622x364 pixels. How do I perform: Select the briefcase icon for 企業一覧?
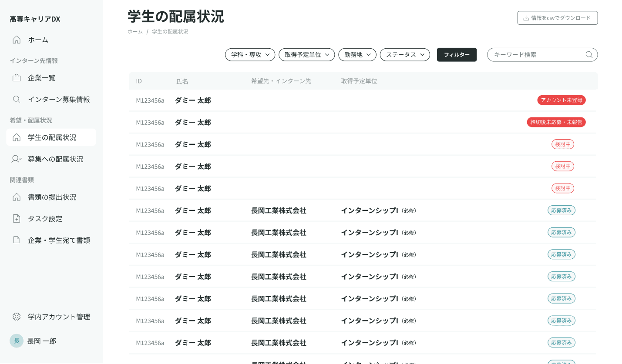coord(16,77)
